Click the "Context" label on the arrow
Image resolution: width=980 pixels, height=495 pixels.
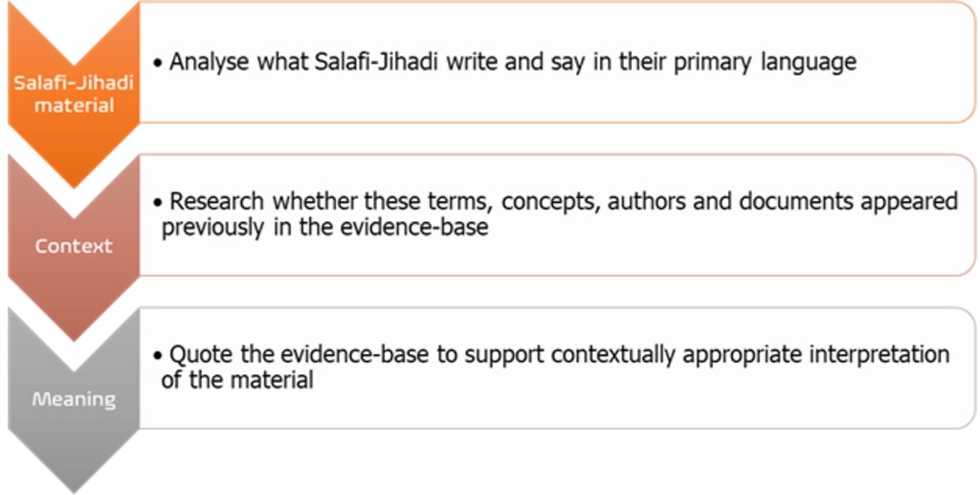[x=74, y=246]
